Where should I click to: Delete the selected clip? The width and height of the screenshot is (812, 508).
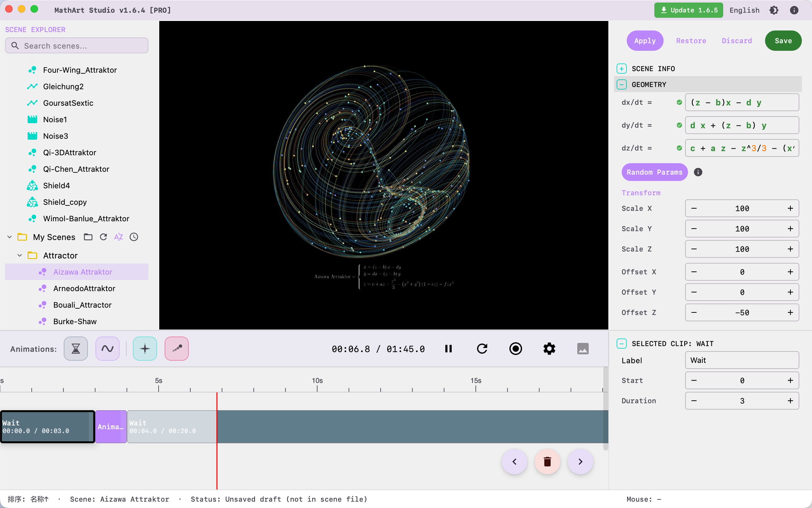pyautogui.click(x=547, y=462)
